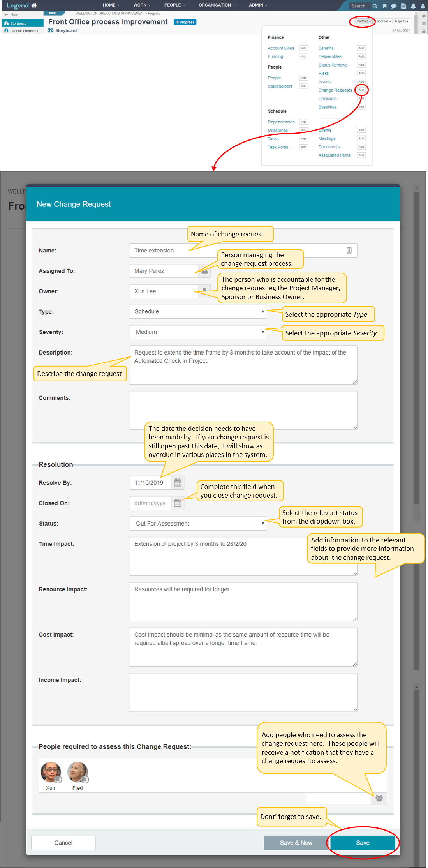Open the Funding shortcut link
The width and height of the screenshot is (428, 868).
[275, 56]
